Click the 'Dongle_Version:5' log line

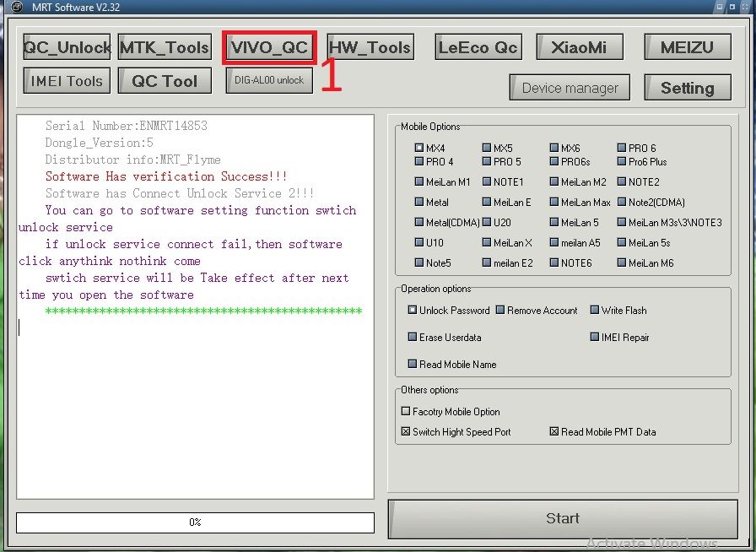point(100,143)
